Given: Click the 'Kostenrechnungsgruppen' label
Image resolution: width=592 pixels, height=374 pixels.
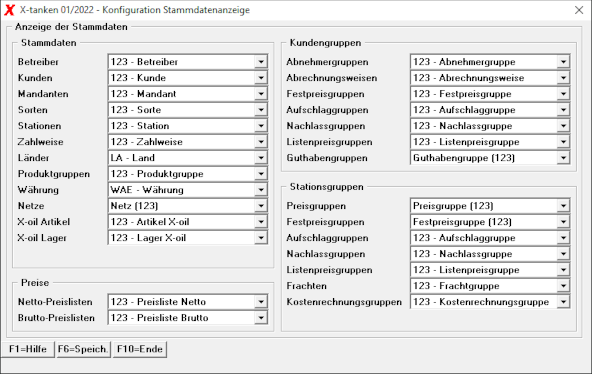Looking at the screenshot, I should (x=344, y=302).
